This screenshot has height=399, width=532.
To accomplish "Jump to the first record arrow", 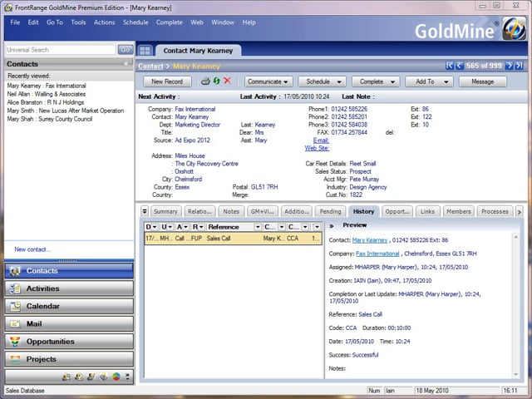I will [450, 66].
